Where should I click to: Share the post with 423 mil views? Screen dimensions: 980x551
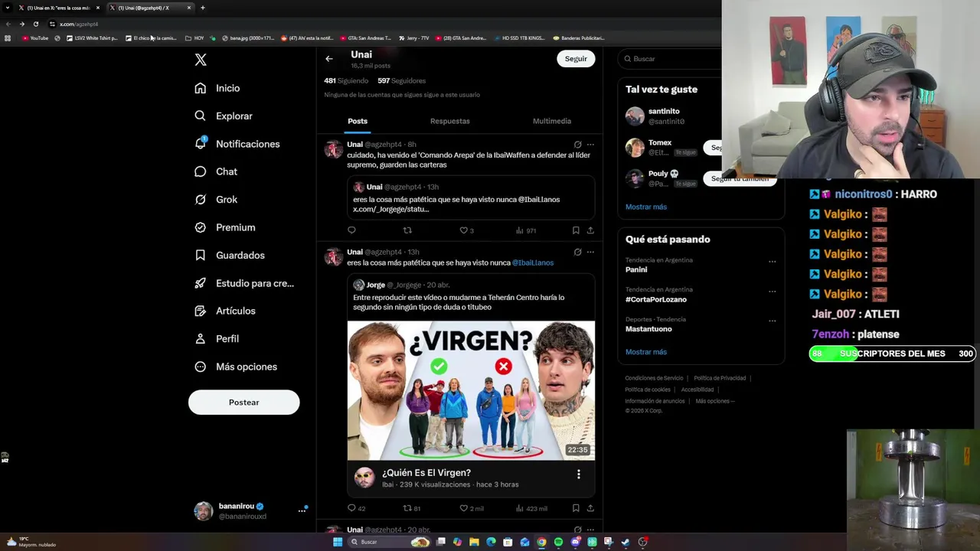point(590,508)
